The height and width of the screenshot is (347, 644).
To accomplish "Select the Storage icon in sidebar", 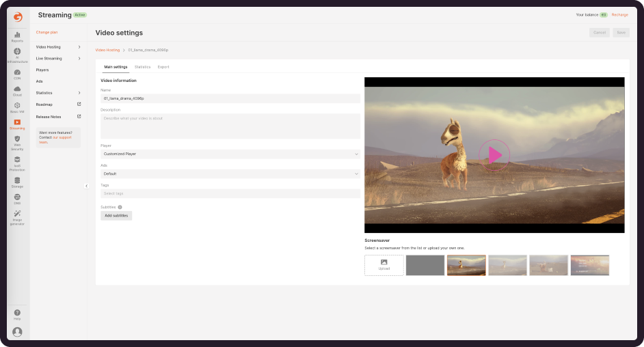I will [x=17, y=180].
